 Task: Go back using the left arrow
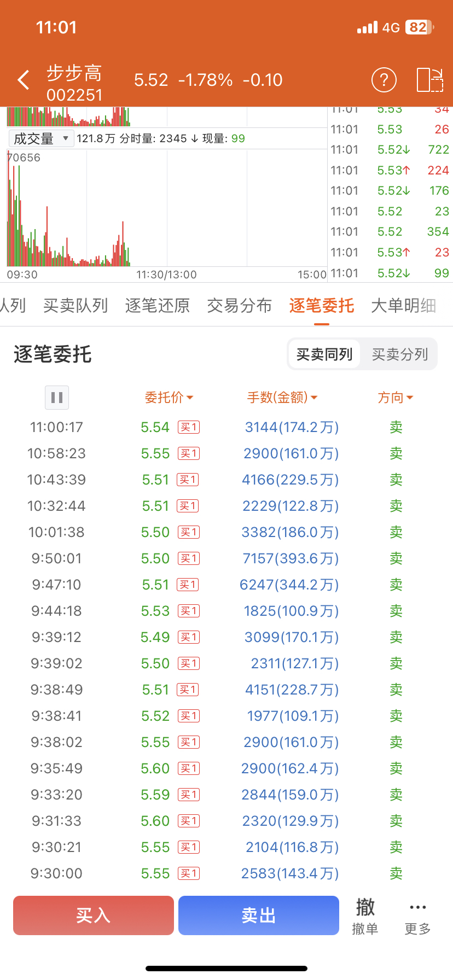(24, 80)
